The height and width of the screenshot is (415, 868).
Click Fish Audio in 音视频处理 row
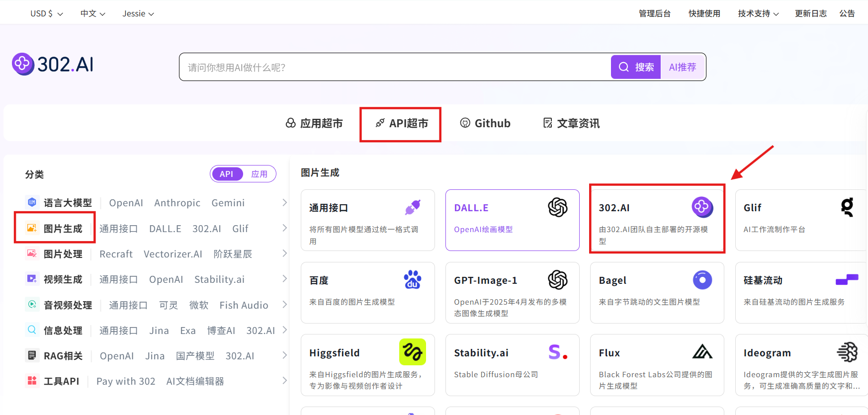click(x=244, y=305)
